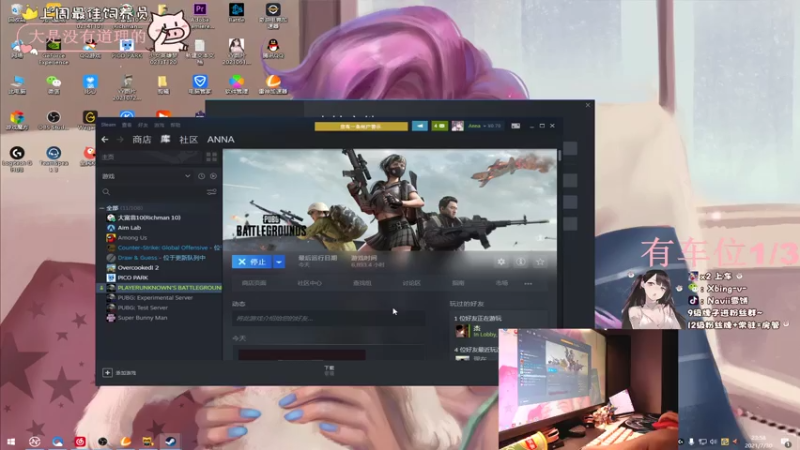Click the Anna profile avatar in Steam header
The height and width of the screenshot is (450, 800).
tap(458, 126)
